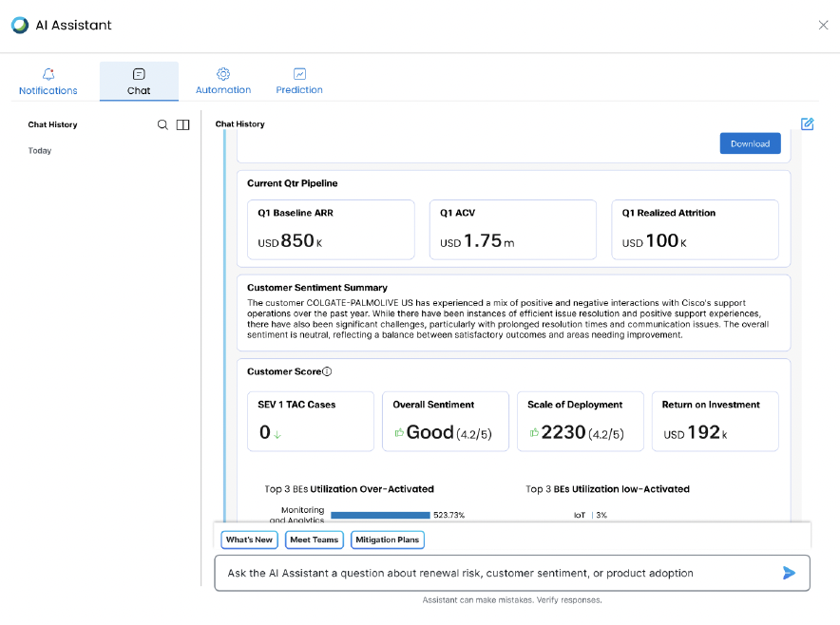Click thumbs-up icon beside 2230 deployment
The height and width of the screenshot is (625, 840).
(x=534, y=432)
